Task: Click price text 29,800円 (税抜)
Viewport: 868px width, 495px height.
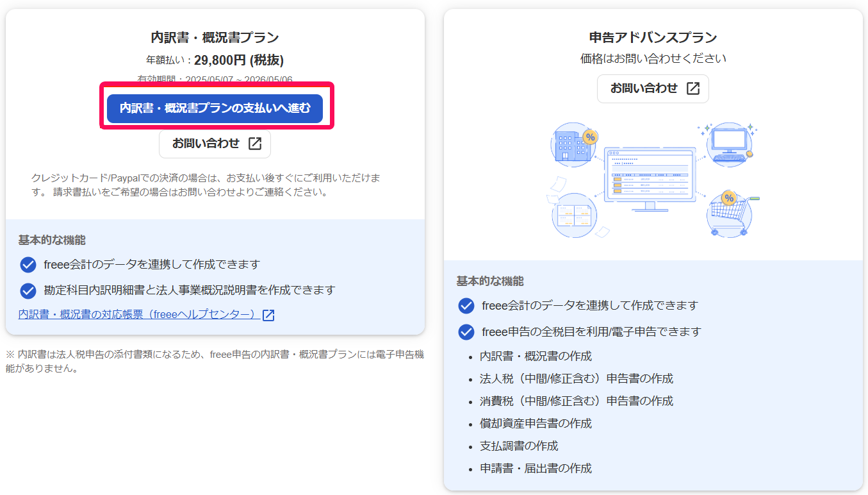Action: (239, 60)
